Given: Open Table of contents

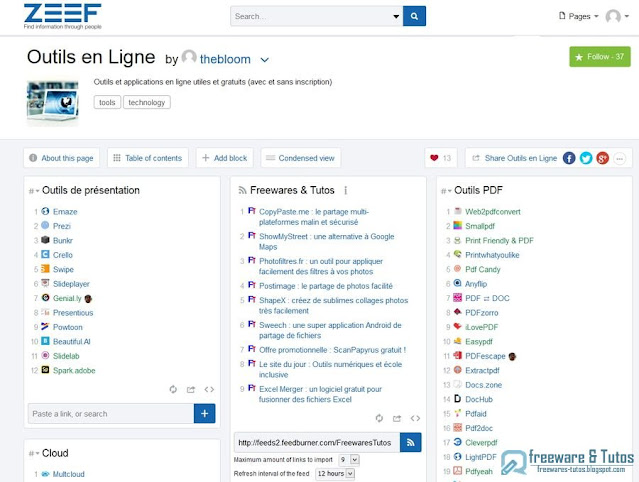Looking at the screenshot, I should coord(148,158).
